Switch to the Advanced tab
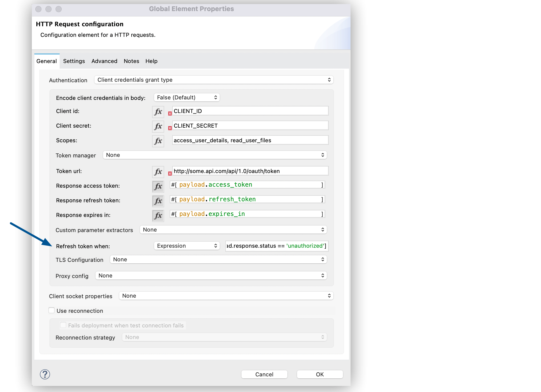The width and height of the screenshot is (541, 392). (104, 61)
